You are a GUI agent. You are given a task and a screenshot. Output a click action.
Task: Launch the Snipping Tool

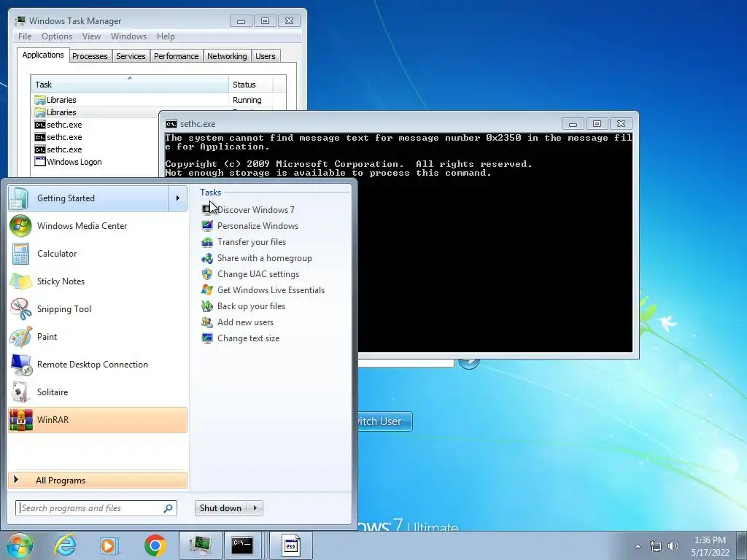[98, 308]
